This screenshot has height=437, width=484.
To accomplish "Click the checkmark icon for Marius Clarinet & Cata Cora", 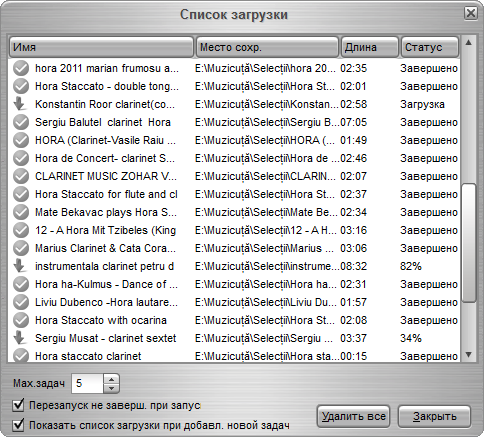I will pos(21,248).
